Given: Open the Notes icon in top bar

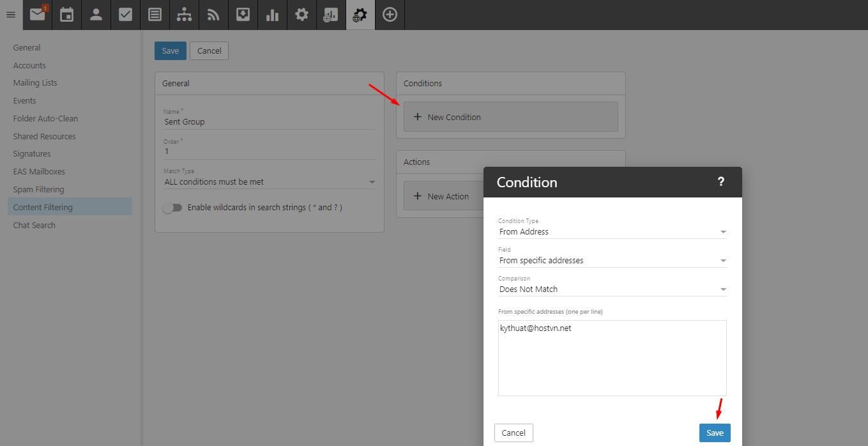Looking at the screenshot, I should point(155,15).
